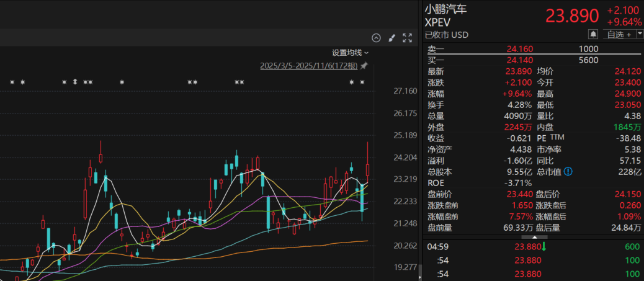Viewport: 644px width, 281px height.
Task: Click the circled up-arrow collapse icon
Action: (376, 38)
